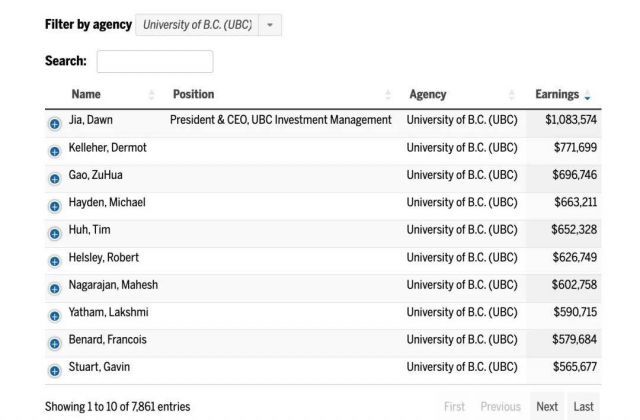
Task: Jump to the Last page
Action: pyautogui.click(x=583, y=407)
